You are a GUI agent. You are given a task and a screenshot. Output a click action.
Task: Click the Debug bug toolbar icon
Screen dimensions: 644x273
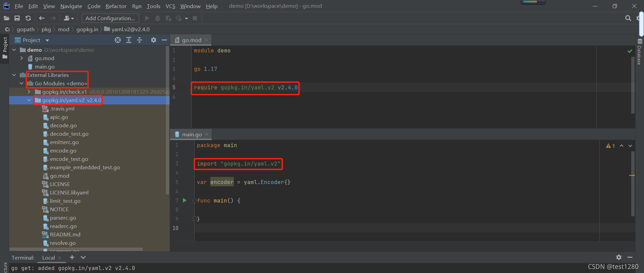pos(158,18)
